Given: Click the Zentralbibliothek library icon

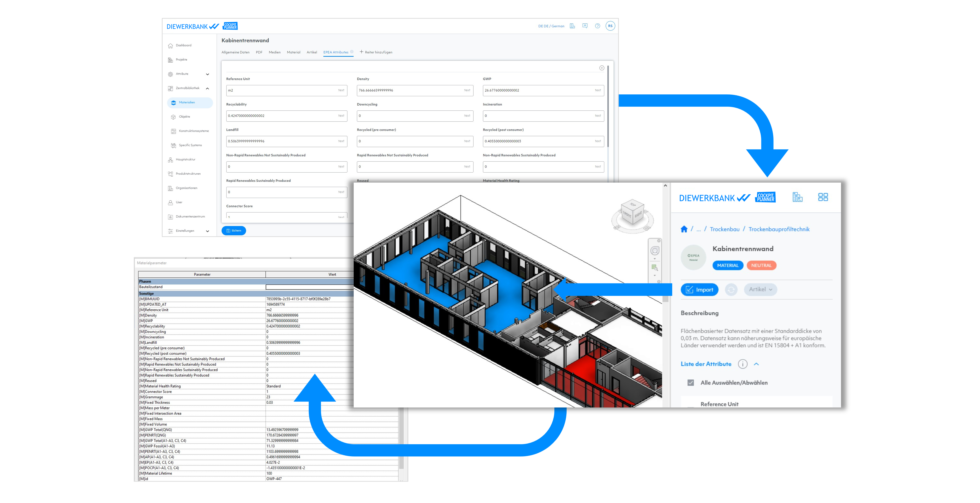Looking at the screenshot, I should click(170, 88).
